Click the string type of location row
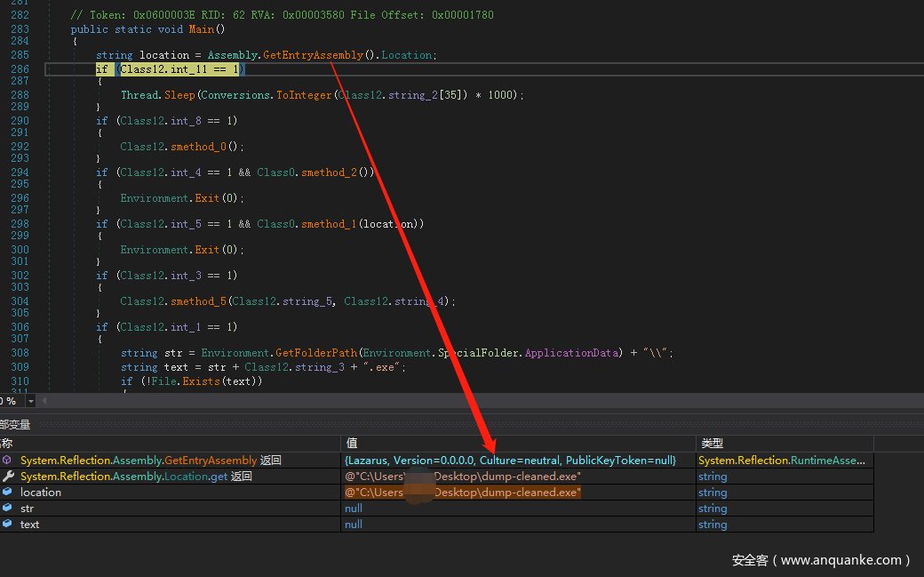 coord(713,492)
